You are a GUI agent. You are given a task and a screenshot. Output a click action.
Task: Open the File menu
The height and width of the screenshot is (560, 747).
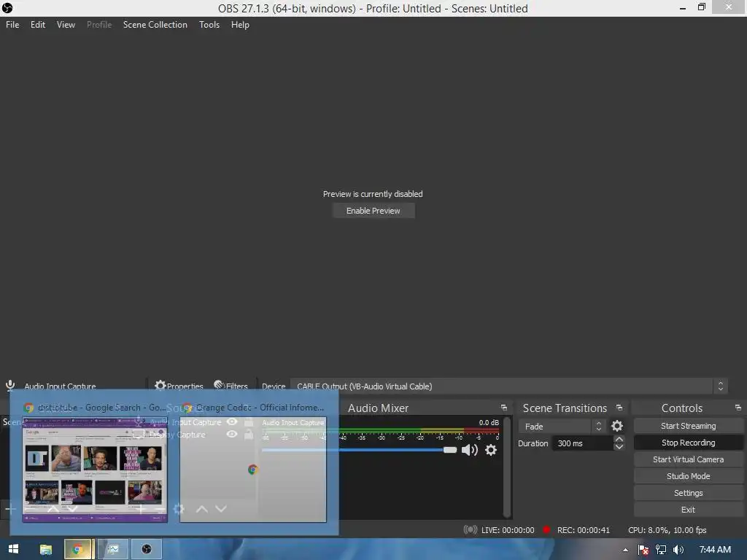pyautogui.click(x=12, y=25)
